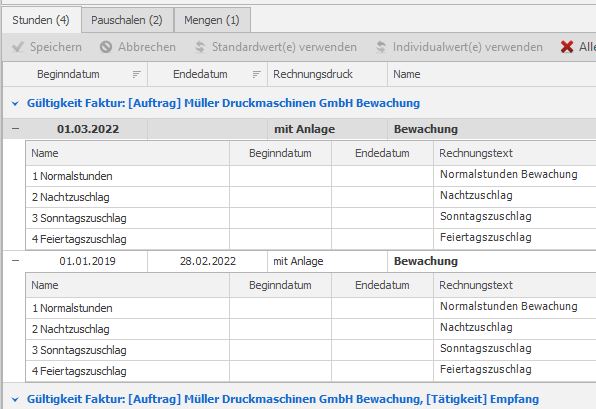This screenshot has height=409, width=596.
Task: Sort by Endedatum column sort icon
Action: pos(257,75)
